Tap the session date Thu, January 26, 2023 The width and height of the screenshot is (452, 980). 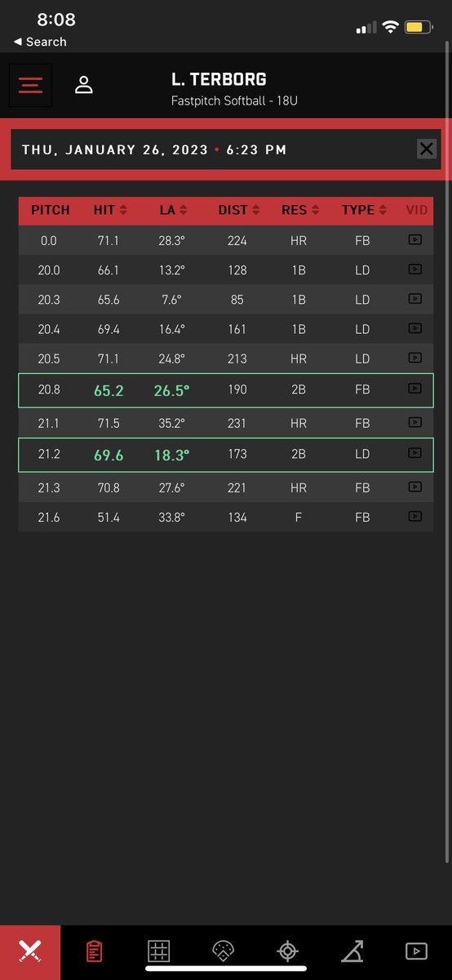[115, 150]
